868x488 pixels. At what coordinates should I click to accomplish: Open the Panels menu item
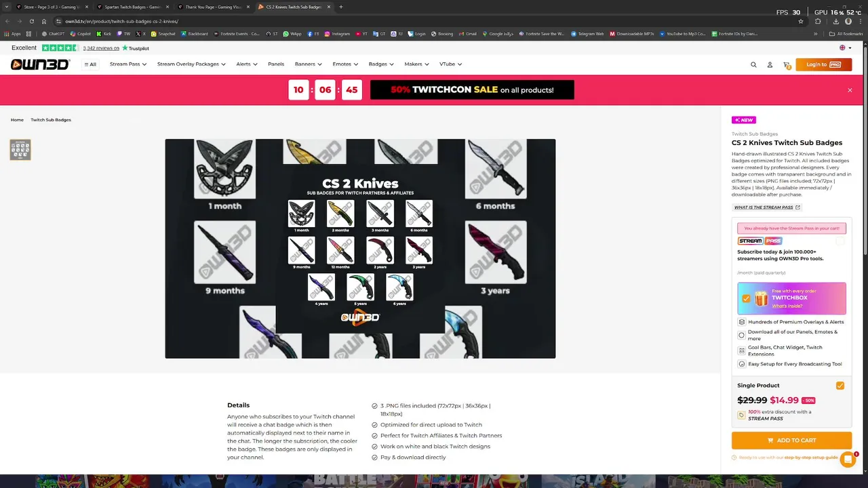(276, 64)
